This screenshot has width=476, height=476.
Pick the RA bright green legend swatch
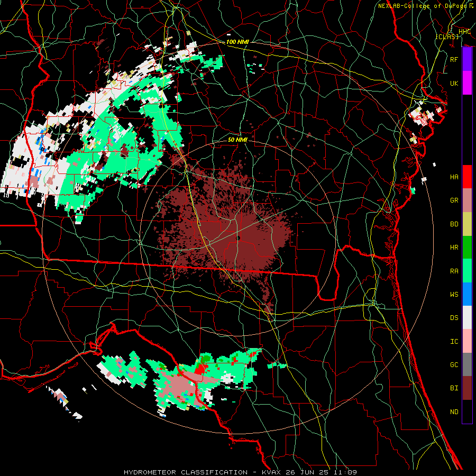[467, 271]
